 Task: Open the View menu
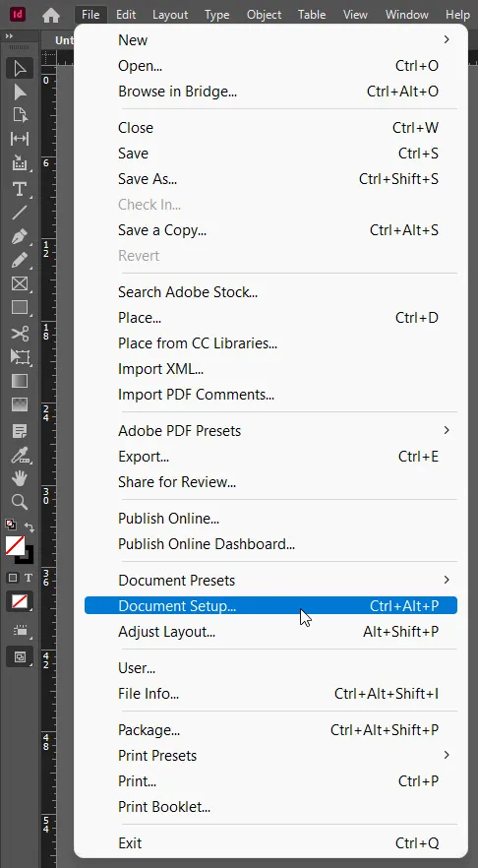(x=355, y=15)
